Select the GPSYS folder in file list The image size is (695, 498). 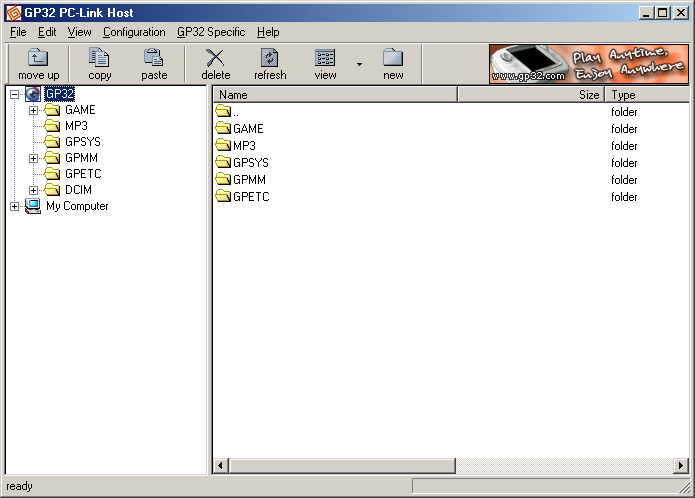tap(250, 163)
